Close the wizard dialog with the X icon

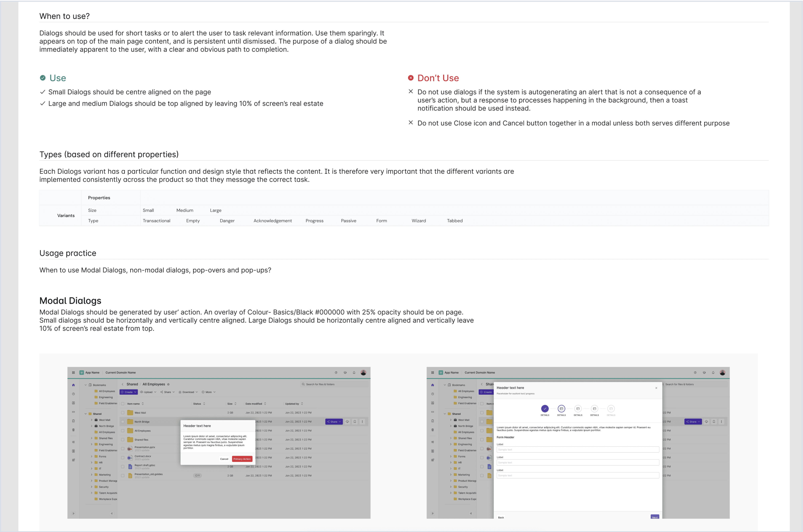click(x=656, y=388)
